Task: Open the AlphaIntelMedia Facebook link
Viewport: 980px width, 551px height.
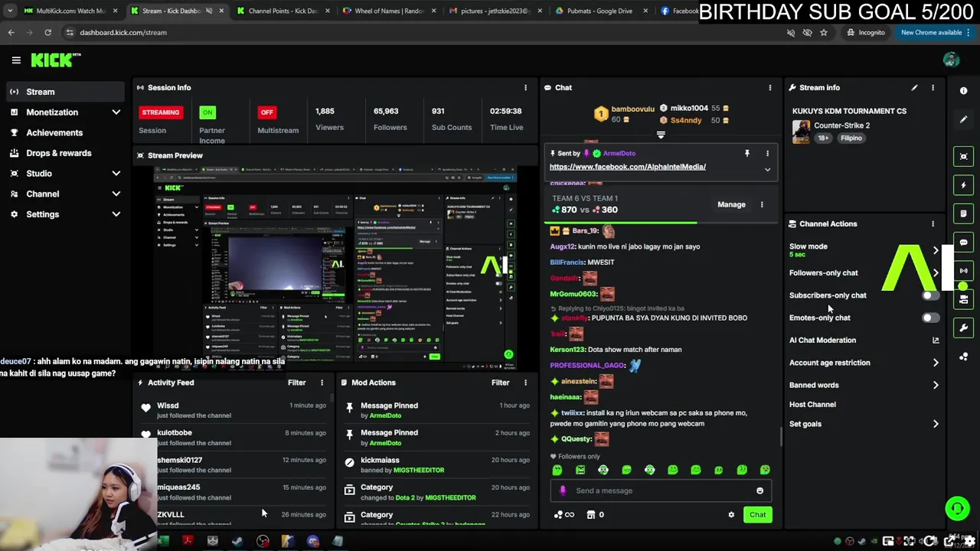Action: tap(628, 167)
